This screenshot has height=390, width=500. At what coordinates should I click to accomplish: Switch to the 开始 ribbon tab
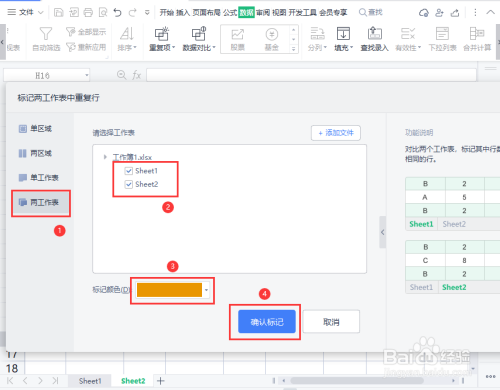[x=166, y=13]
